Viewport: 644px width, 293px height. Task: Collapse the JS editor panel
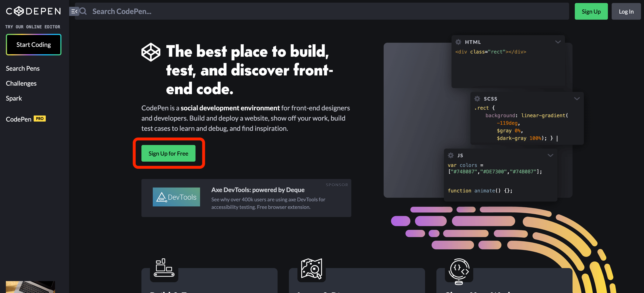550,155
